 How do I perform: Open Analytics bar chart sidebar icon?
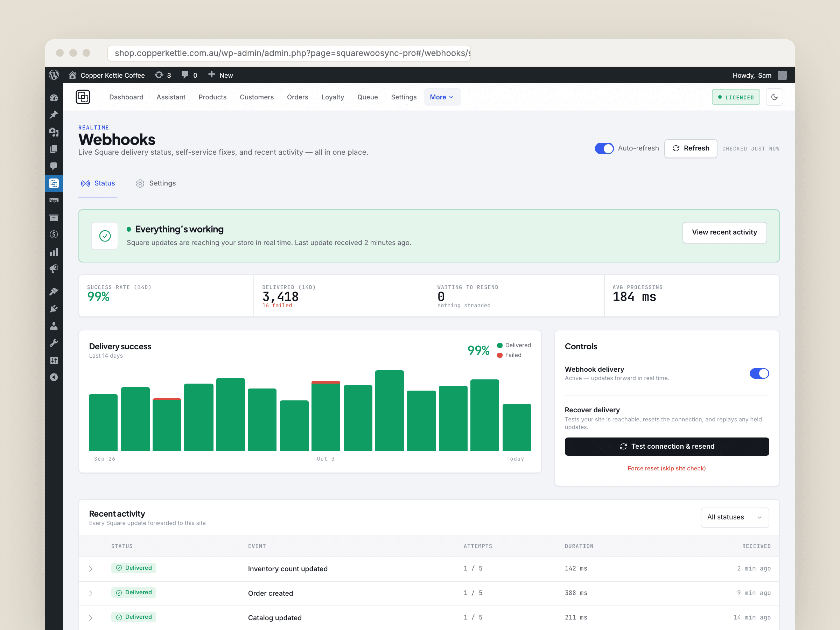coord(54,252)
